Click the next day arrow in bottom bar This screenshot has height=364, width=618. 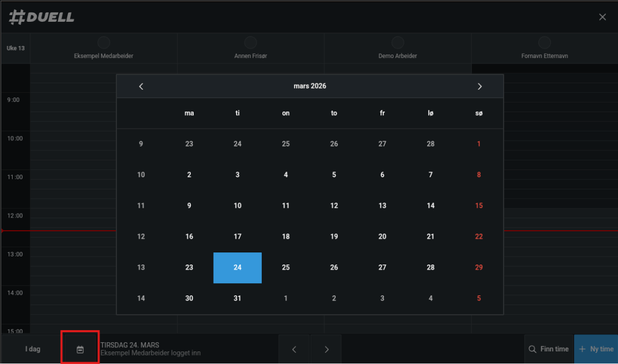point(327,349)
